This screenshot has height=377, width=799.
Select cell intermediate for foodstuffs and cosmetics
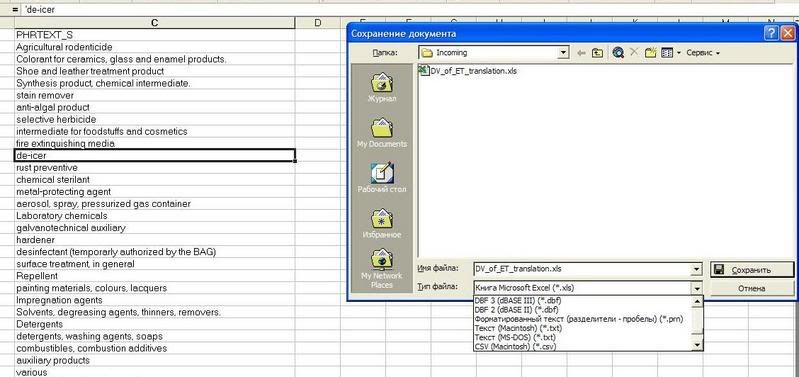point(154,131)
